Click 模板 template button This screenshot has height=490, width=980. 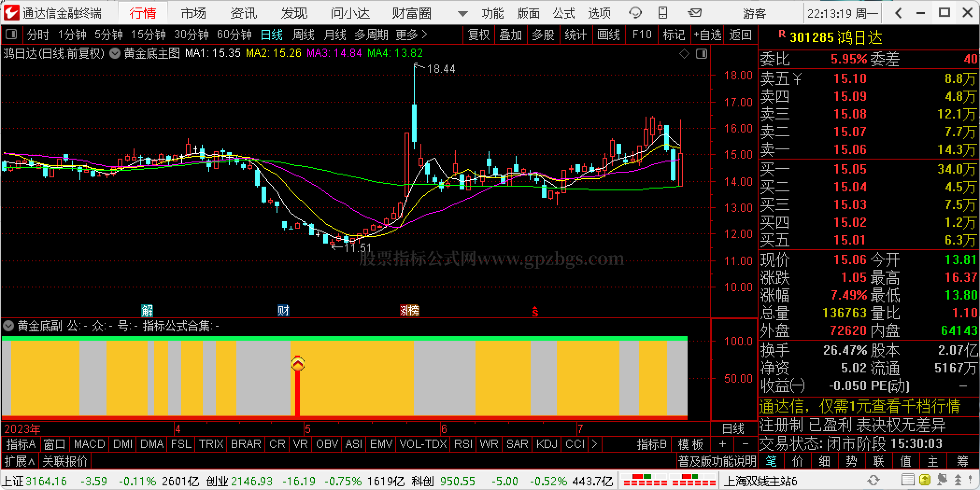point(690,444)
